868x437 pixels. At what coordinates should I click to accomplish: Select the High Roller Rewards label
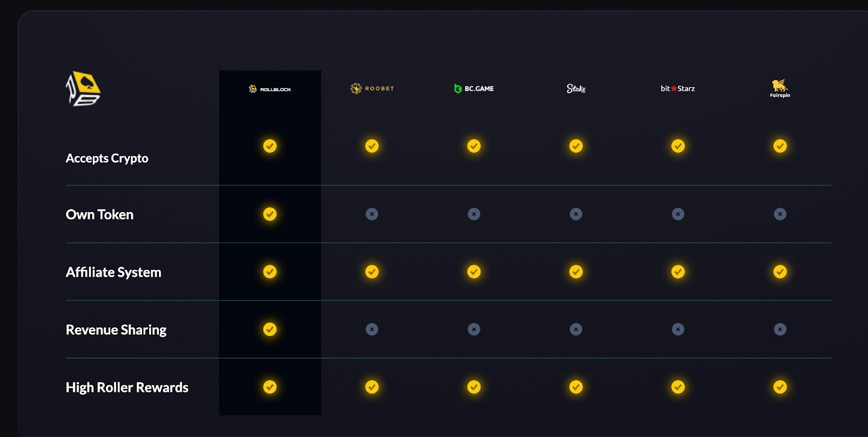pyautogui.click(x=127, y=388)
